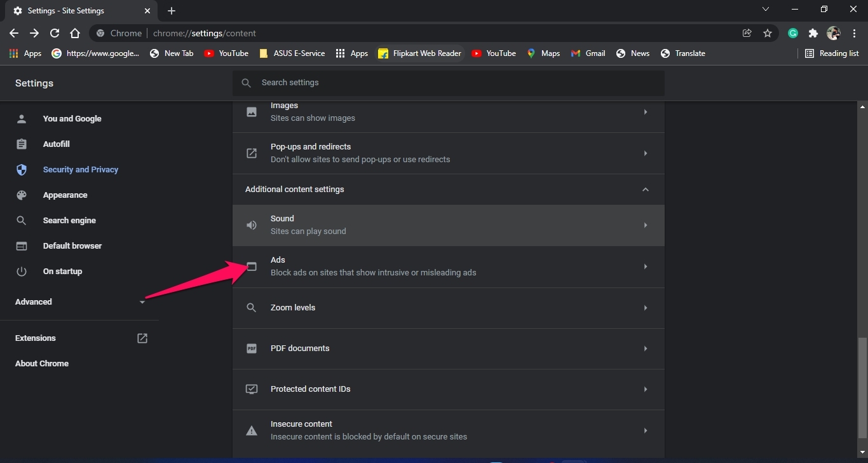The image size is (868, 463).
Task: Open the Maps bookmark
Action: [543, 53]
